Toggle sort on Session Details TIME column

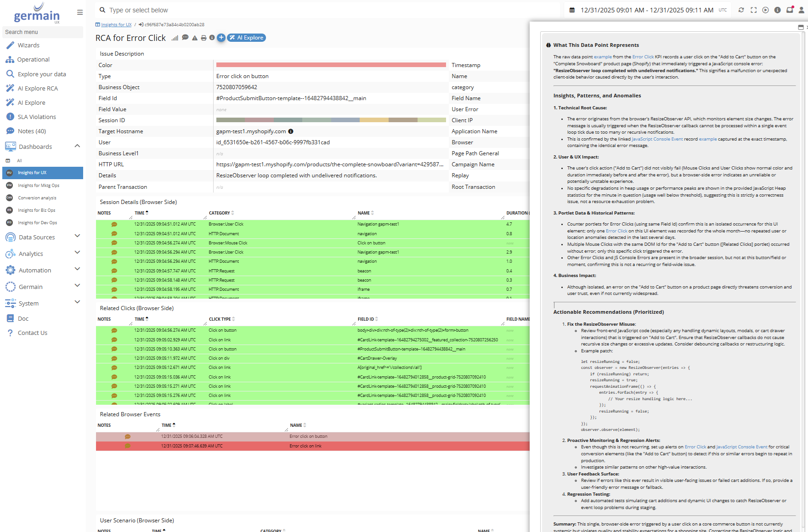pyautogui.click(x=141, y=213)
